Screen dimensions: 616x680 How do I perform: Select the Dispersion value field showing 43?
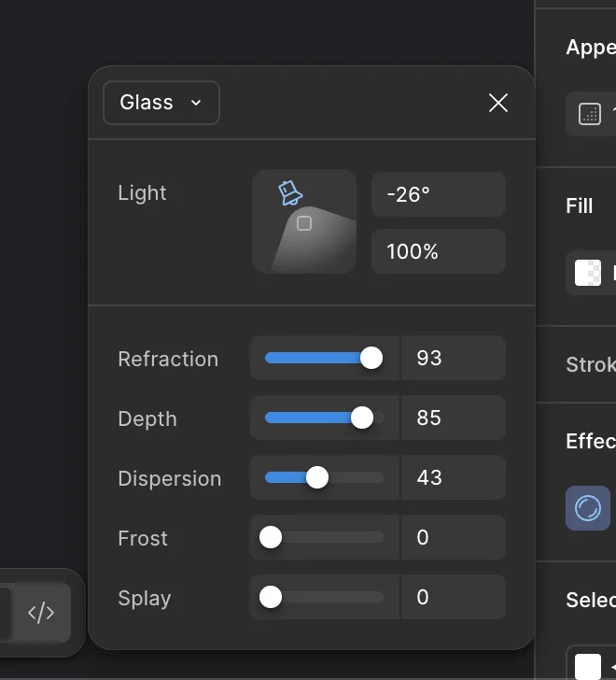pos(453,477)
